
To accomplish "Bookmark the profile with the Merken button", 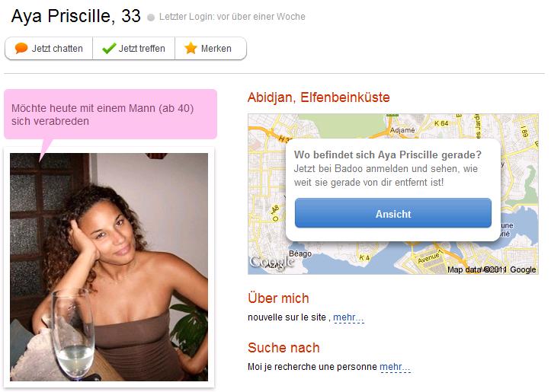I will click(210, 49).
